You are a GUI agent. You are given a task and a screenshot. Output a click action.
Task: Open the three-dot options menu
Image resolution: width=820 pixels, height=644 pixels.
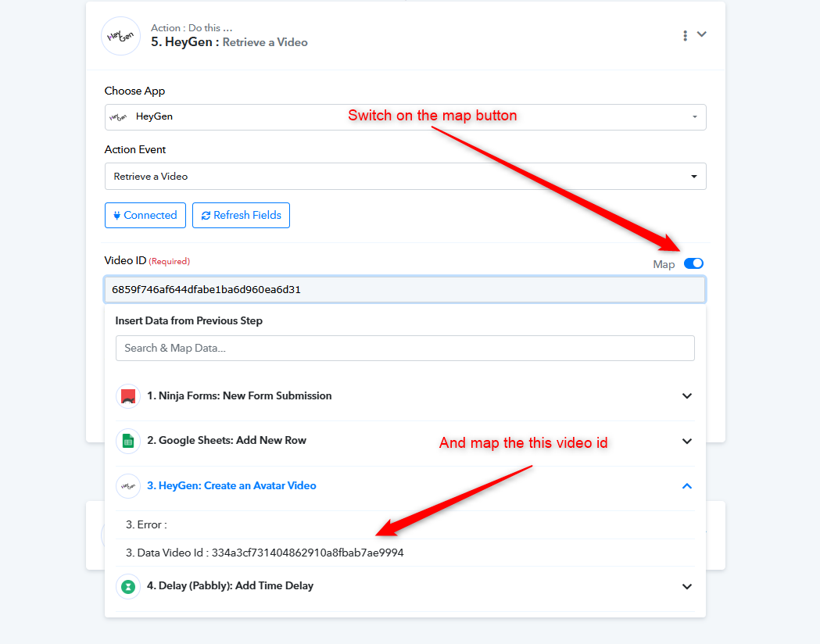point(685,35)
